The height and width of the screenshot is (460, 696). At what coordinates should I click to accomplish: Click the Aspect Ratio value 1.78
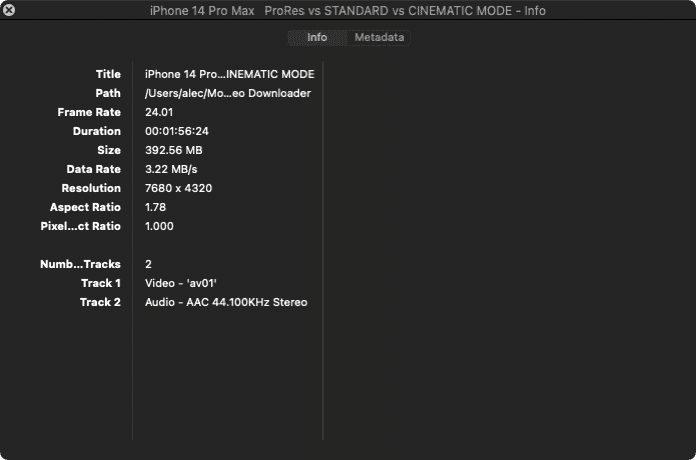point(155,207)
